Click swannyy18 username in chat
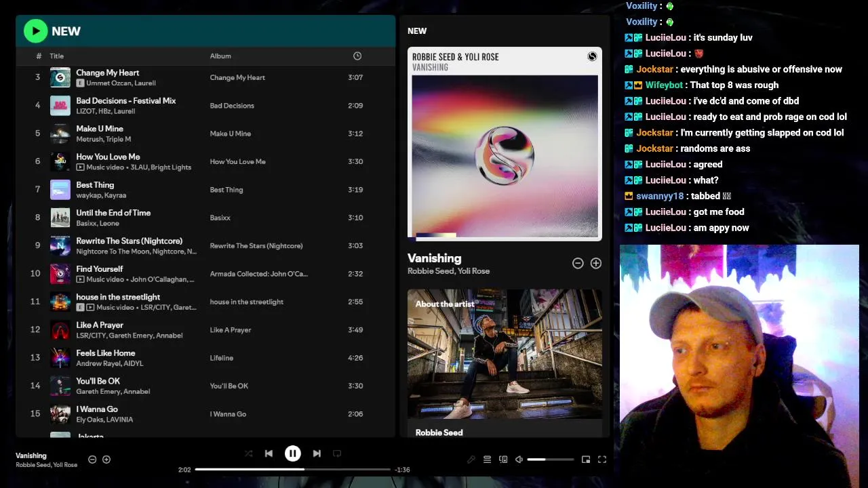Screen dimensions: 868x488 tap(660, 196)
